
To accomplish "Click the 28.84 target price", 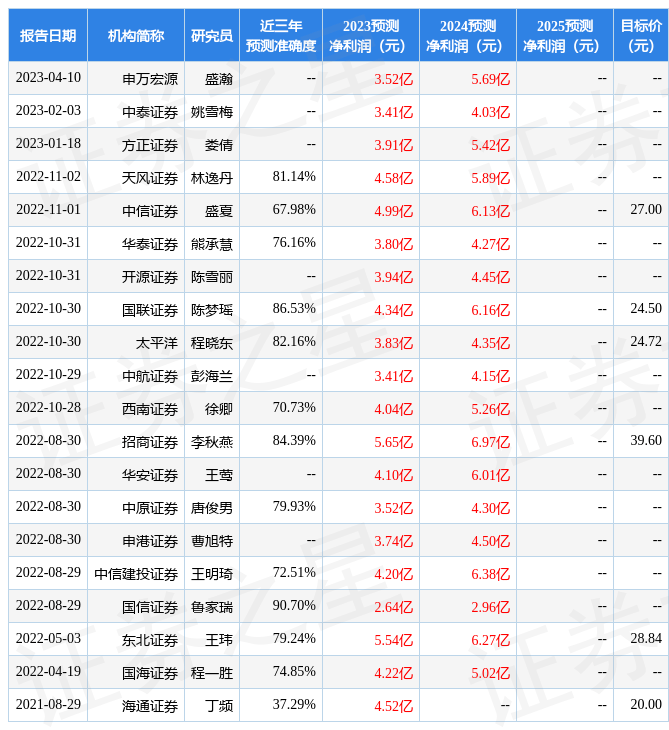I will coord(646,640).
